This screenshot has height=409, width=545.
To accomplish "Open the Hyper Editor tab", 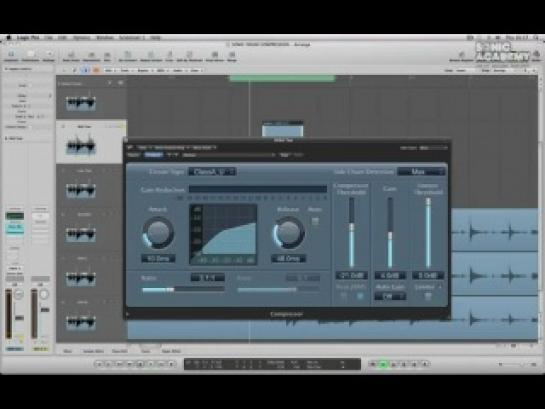I will (x=171, y=351).
